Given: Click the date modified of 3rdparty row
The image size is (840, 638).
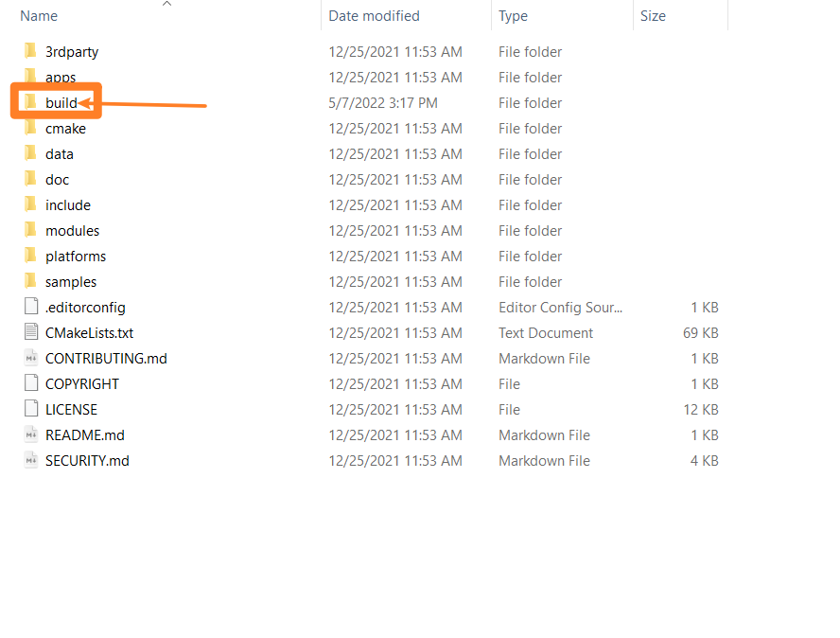Looking at the screenshot, I should click(x=394, y=52).
